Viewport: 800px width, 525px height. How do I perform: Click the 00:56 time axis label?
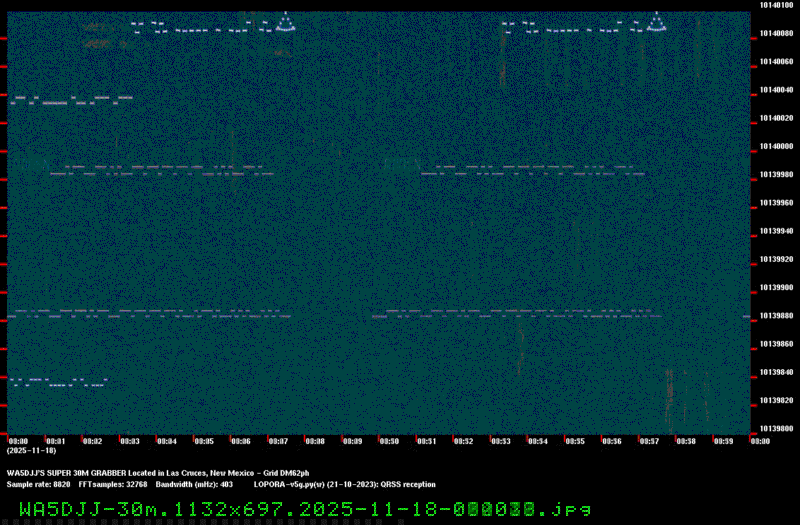tap(612, 441)
